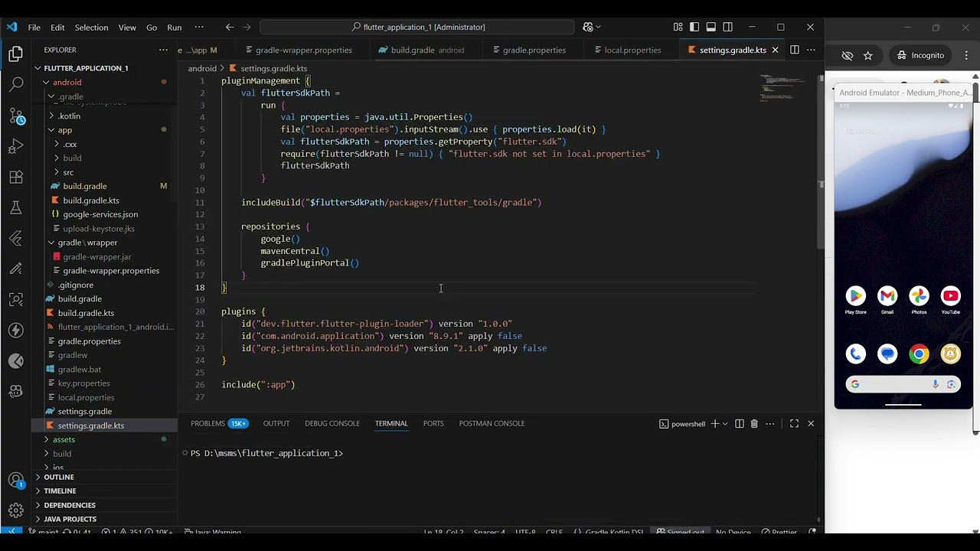
Task: Close the settings.gradle.kts tab
Action: pyautogui.click(x=775, y=50)
